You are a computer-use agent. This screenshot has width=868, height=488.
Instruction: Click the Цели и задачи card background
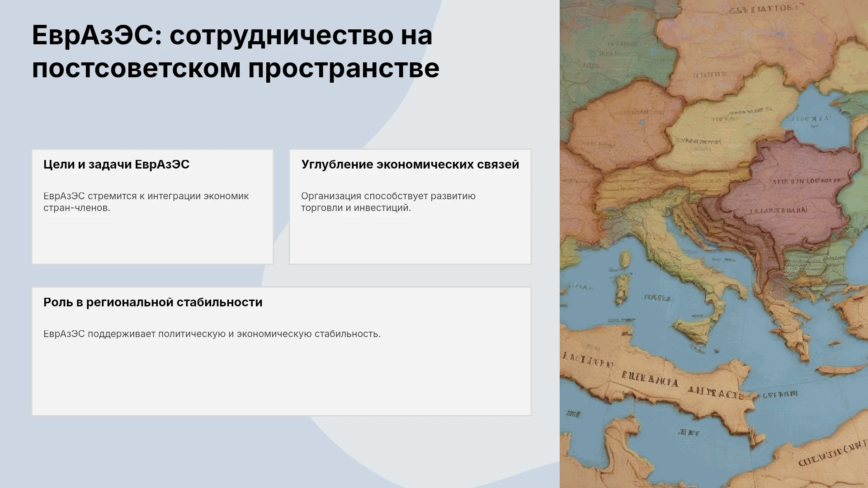click(x=152, y=237)
